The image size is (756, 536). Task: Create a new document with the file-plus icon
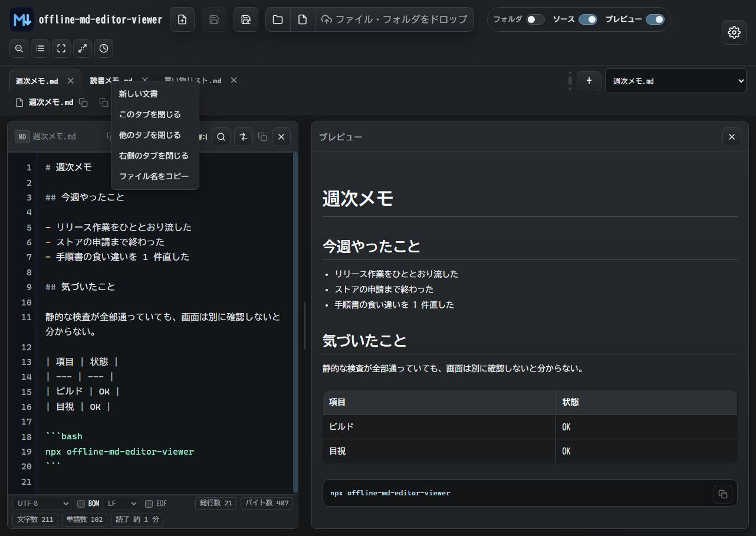(x=182, y=19)
